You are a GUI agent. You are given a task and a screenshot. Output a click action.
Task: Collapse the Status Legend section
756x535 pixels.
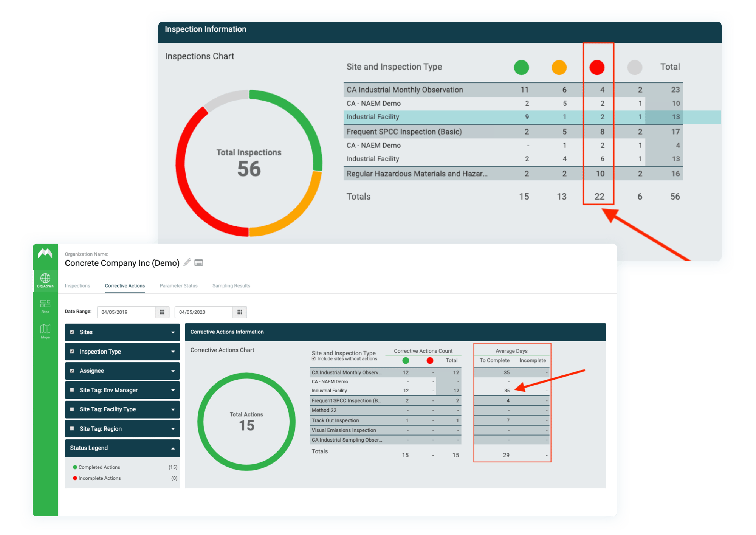[x=173, y=448]
